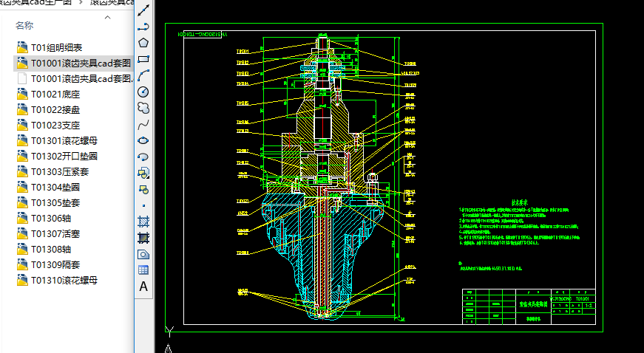Open the Hatch tool

coord(143,221)
